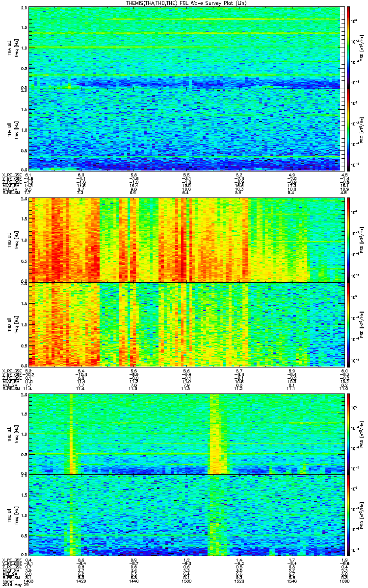The height and width of the screenshot is (588, 368).
Task: Click the PSD [nT²/Hz] label of THD B⊥
Action: coord(362,240)
